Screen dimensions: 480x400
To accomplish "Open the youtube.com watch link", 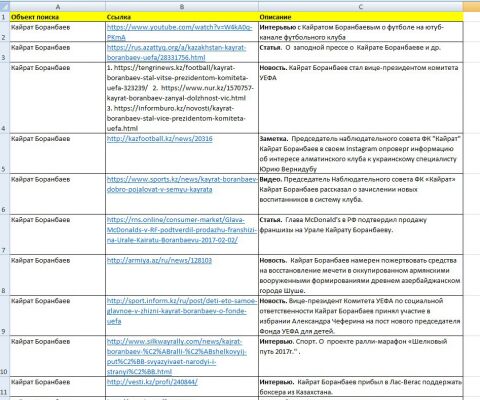I will [x=180, y=32].
